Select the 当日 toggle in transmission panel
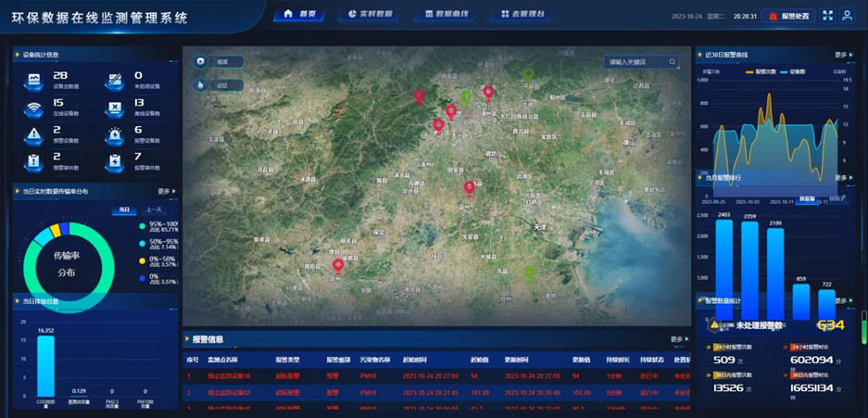Viewport: 868px width, 418px height. tap(124, 209)
